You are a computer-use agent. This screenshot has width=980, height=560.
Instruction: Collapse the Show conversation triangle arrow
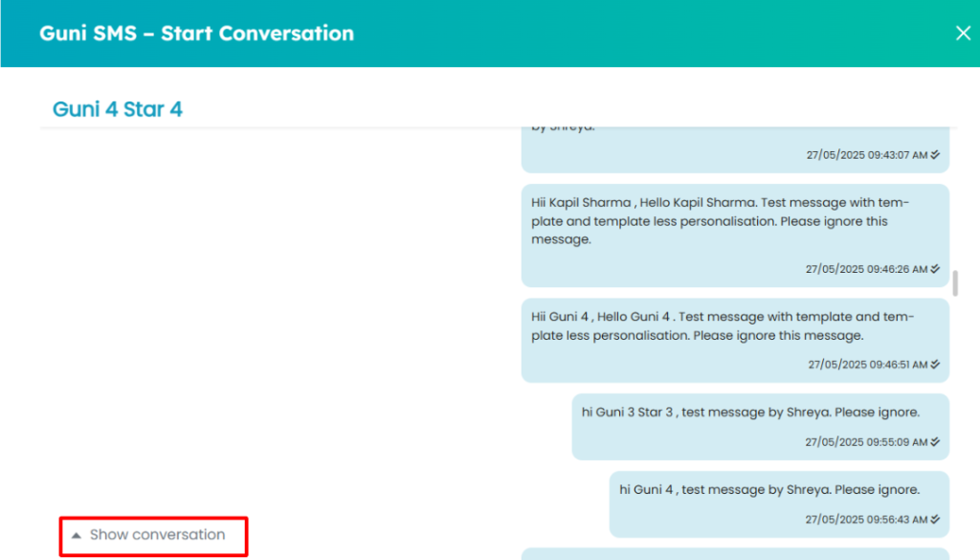(77, 535)
